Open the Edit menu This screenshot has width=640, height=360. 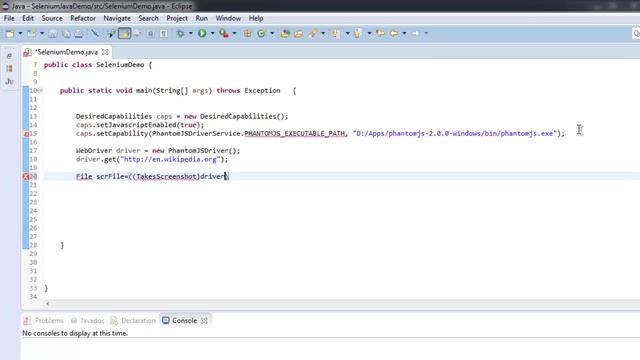28,18
